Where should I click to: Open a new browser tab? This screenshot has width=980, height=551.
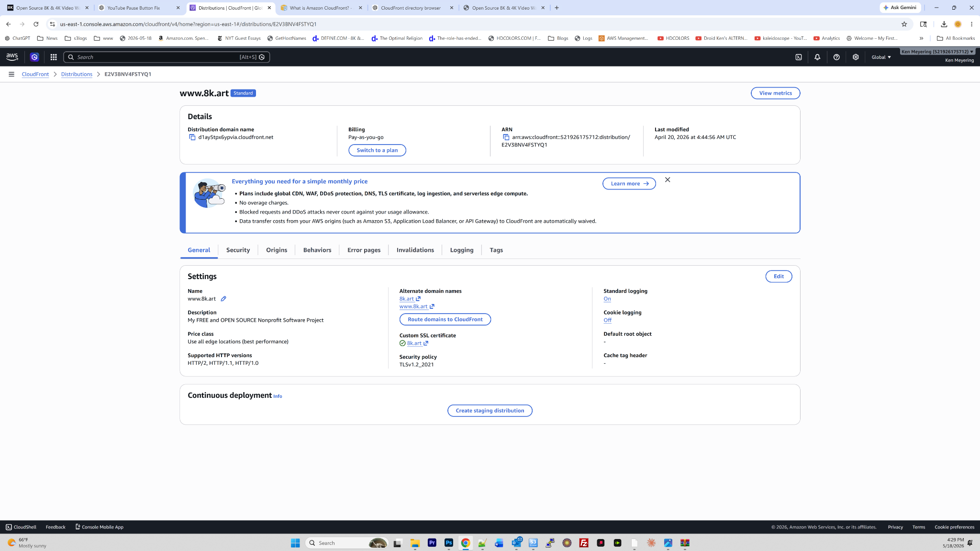pyautogui.click(x=557, y=8)
